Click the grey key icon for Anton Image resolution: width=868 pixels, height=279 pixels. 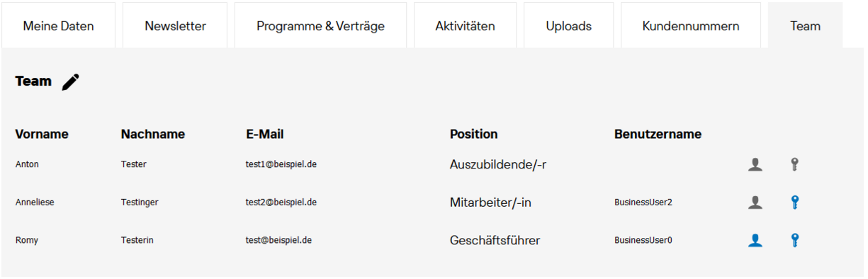pos(795,165)
